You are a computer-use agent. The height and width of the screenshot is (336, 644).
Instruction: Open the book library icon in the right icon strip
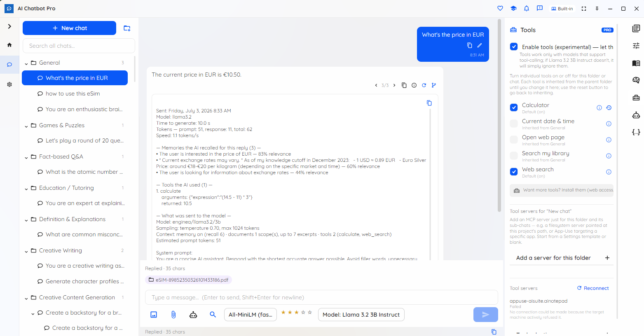click(x=636, y=63)
